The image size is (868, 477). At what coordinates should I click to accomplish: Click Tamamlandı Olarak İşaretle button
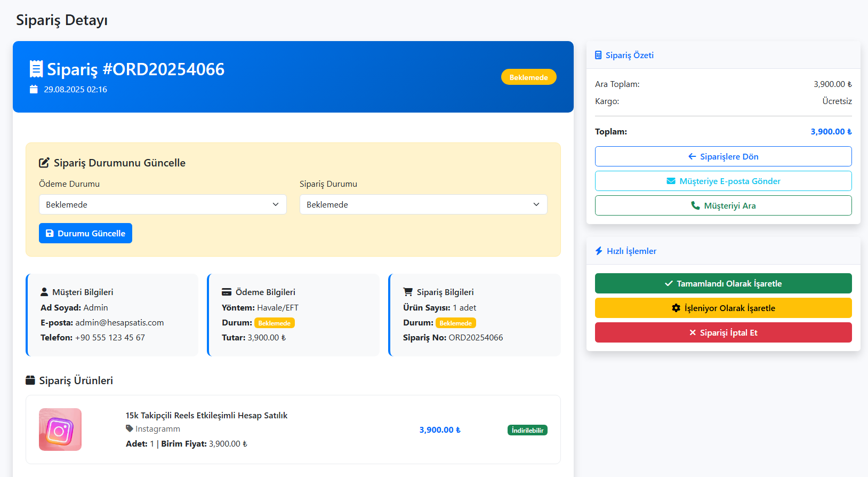point(723,283)
